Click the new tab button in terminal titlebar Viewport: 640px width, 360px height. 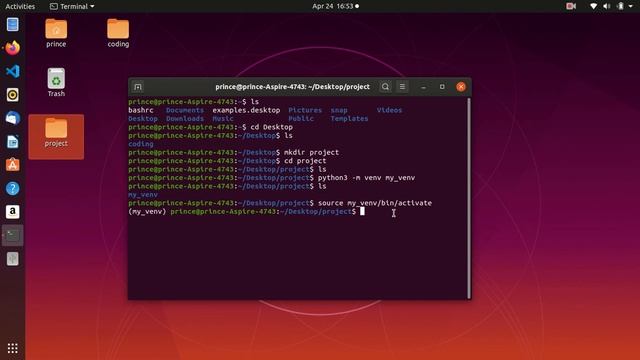pyautogui.click(x=138, y=87)
